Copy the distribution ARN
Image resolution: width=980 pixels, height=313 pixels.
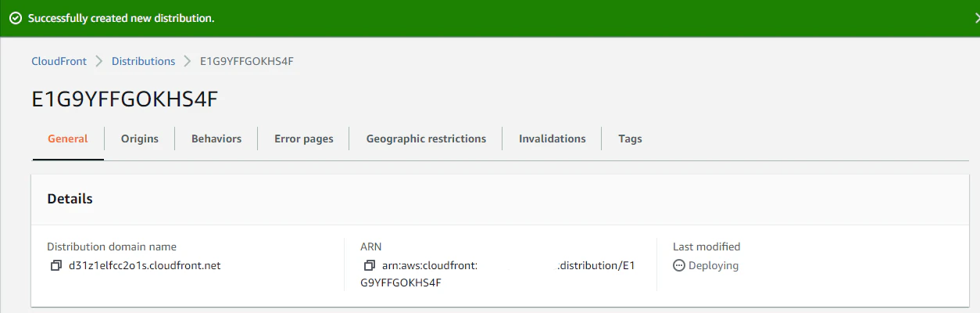(x=370, y=265)
